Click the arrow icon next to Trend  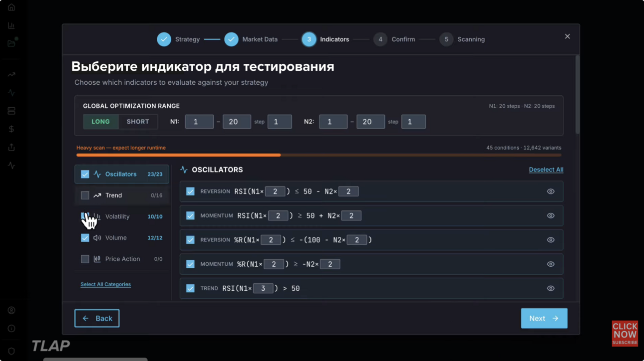[x=97, y=195]
